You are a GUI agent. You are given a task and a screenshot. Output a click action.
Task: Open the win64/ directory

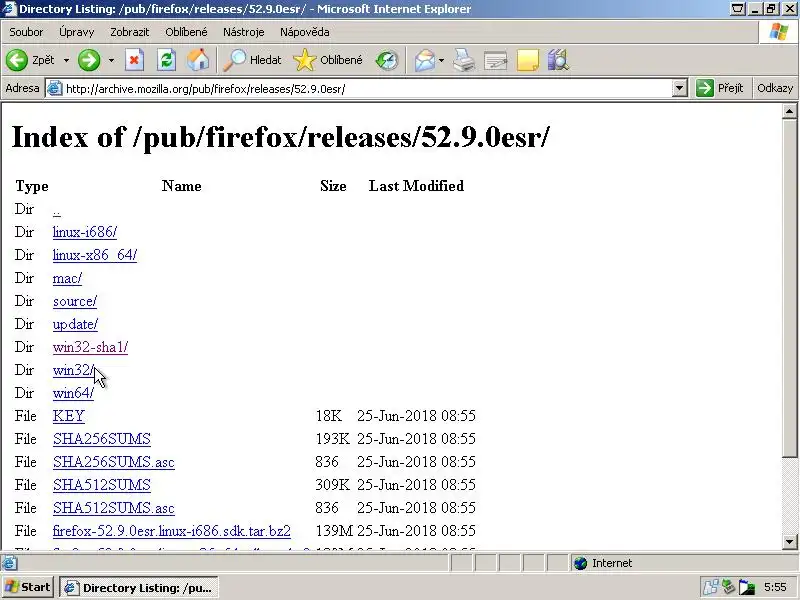coord(73,393)
